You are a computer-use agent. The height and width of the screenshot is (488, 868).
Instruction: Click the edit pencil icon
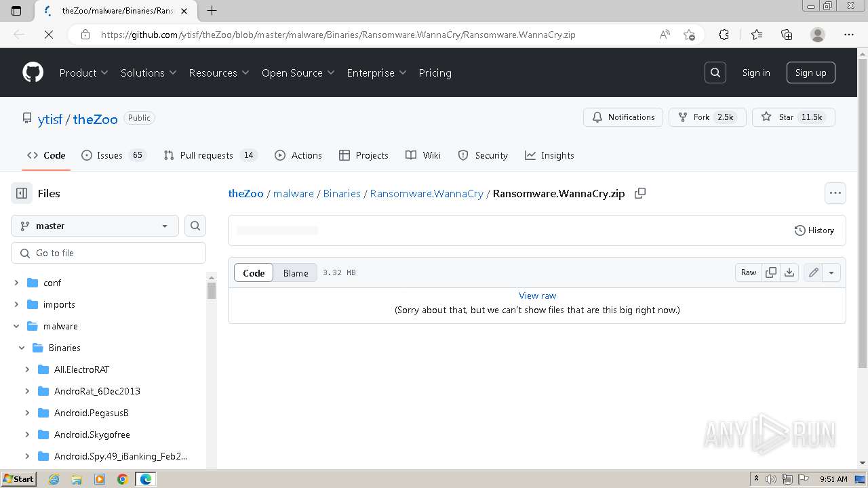pyautogui.click(x=813, y=272)
